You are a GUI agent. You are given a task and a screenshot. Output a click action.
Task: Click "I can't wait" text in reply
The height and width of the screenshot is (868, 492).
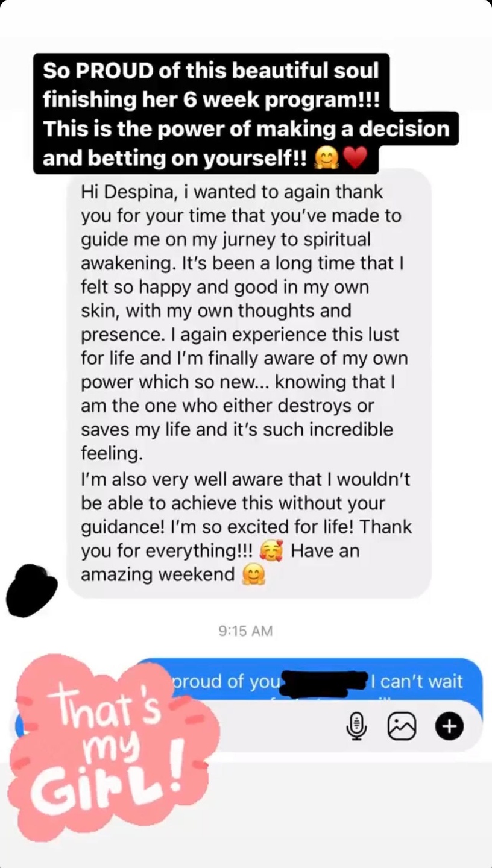click(418, 682)
